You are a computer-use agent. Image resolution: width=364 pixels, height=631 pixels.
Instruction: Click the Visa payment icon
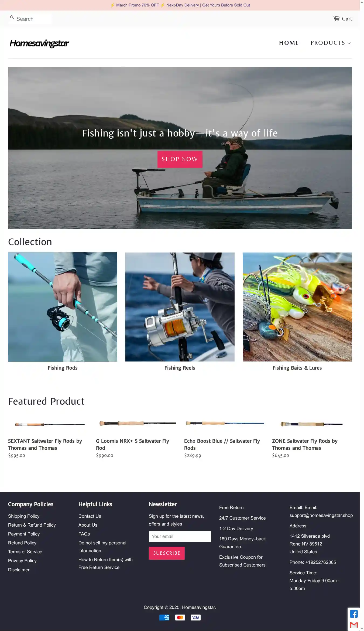[195, 618]
